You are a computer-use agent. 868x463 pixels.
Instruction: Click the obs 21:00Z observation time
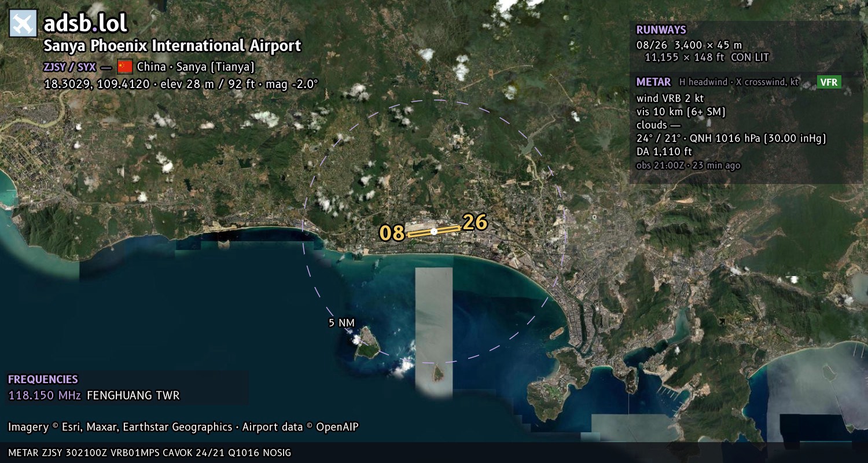[688, 166]
